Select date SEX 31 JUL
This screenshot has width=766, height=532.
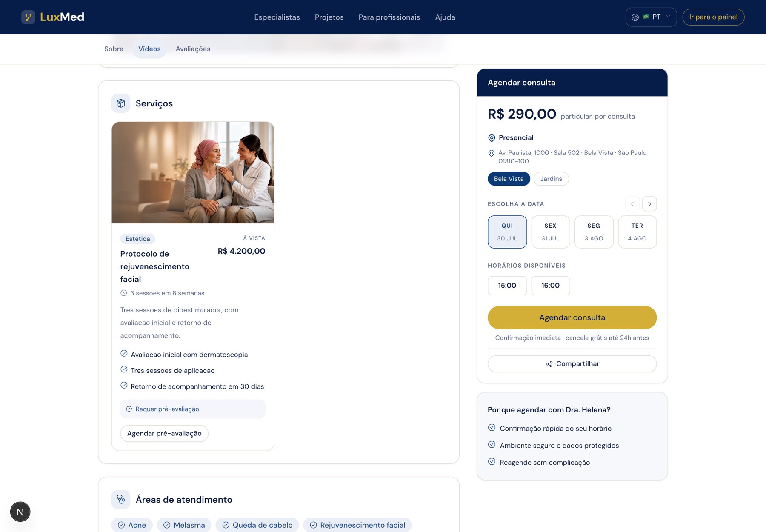pyautogui.click(x=550, y=232)
